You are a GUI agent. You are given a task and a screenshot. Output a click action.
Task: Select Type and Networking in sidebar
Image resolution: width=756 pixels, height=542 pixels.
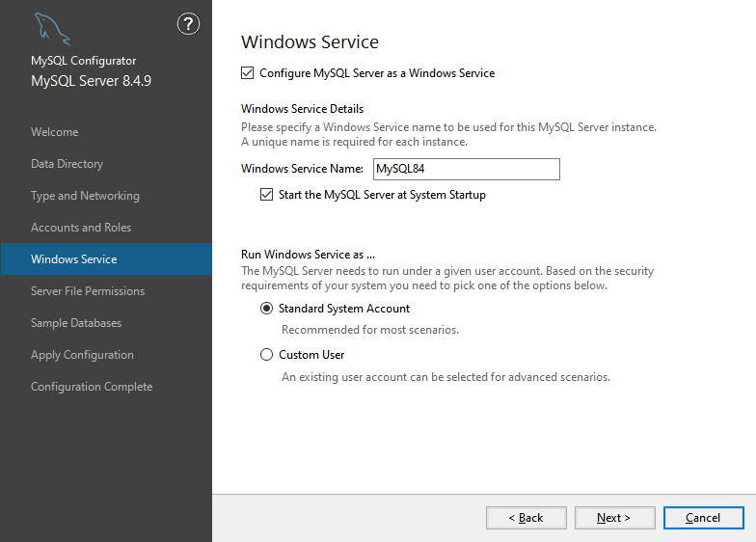click(85, 196)
